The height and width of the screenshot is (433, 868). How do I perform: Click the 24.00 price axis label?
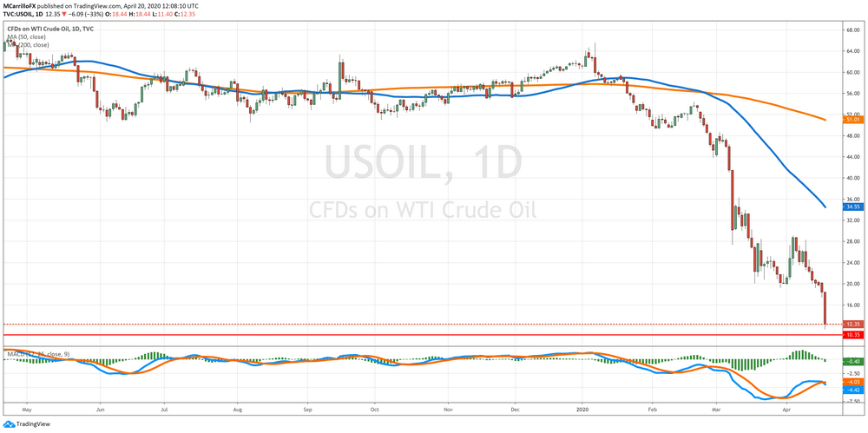tap(852, 263)
